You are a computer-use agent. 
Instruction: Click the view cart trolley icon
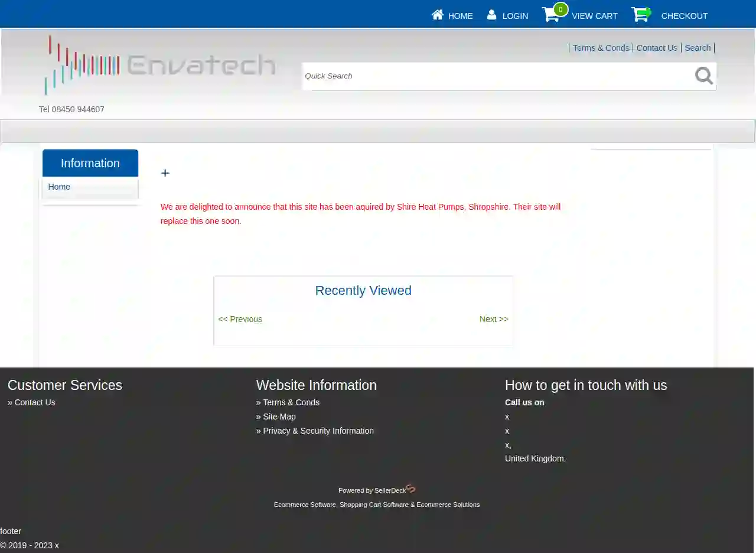point(551,14)
